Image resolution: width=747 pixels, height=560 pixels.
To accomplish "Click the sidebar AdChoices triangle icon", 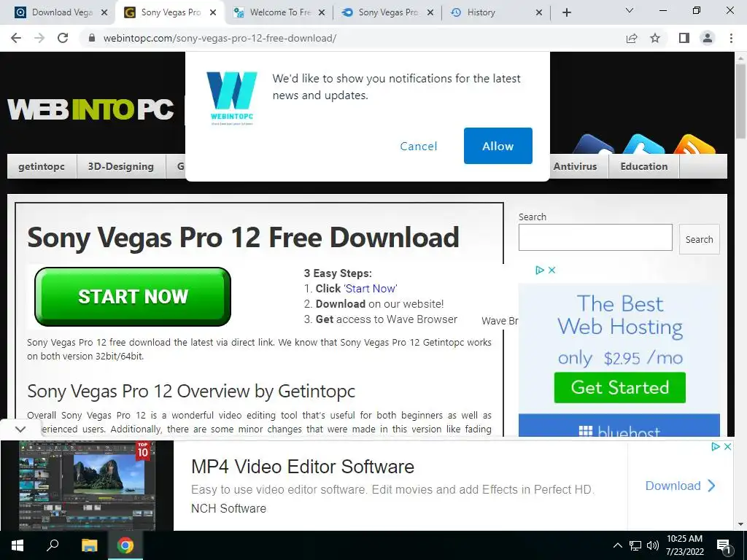I will point(540,270).
